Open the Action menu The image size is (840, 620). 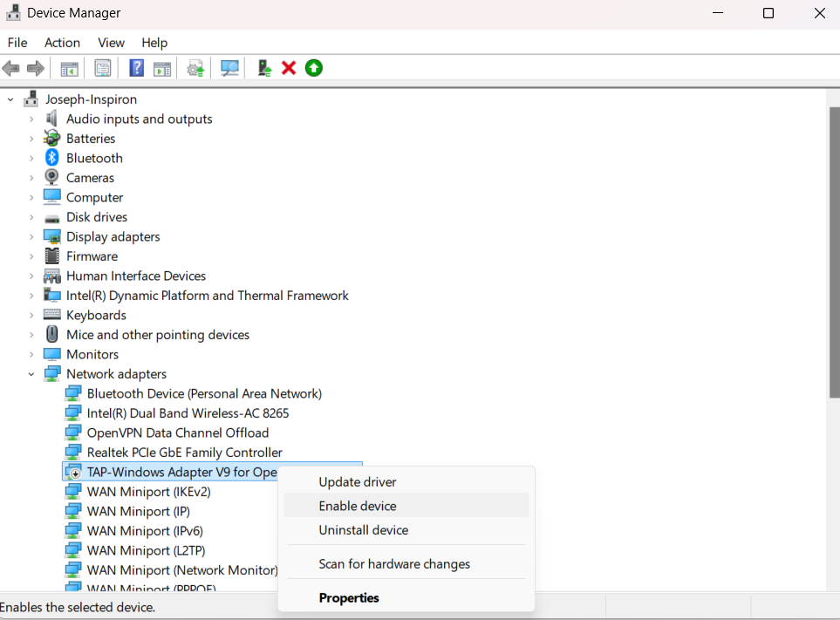[x=62, y=43]
